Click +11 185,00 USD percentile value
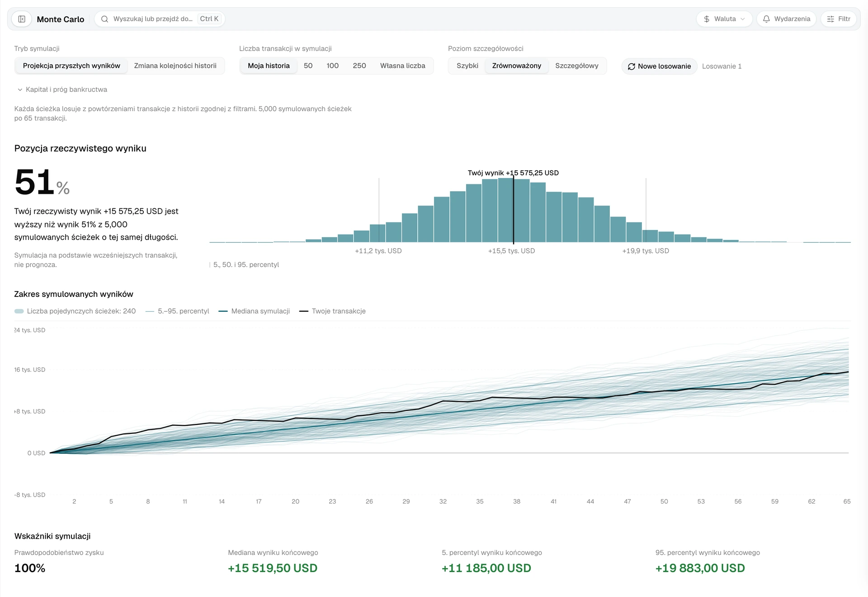Viewport: 868px width, 597px height. (x=486, y=568)
